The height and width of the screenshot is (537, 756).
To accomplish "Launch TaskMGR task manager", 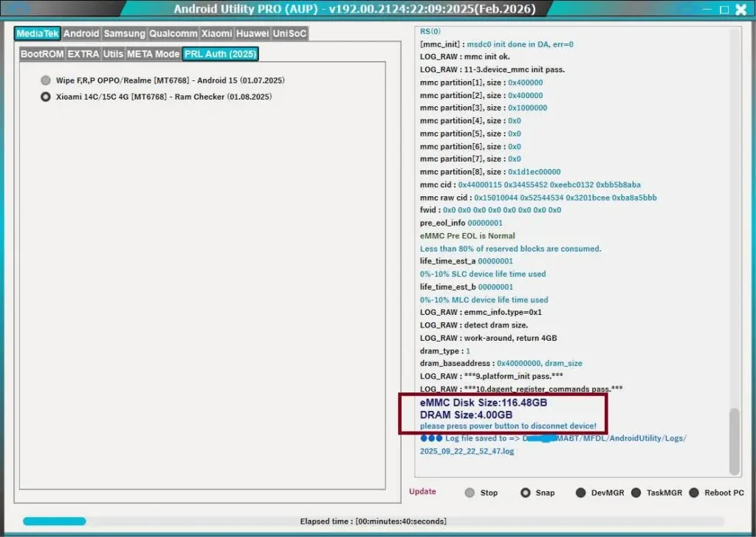I will (x=636, y=493).
